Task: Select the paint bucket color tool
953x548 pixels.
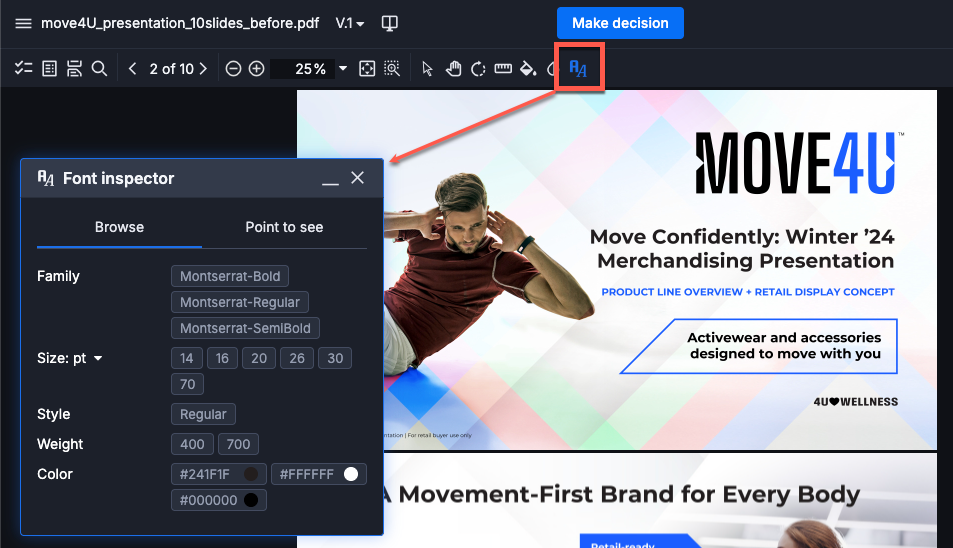Action: coord(528,69)
